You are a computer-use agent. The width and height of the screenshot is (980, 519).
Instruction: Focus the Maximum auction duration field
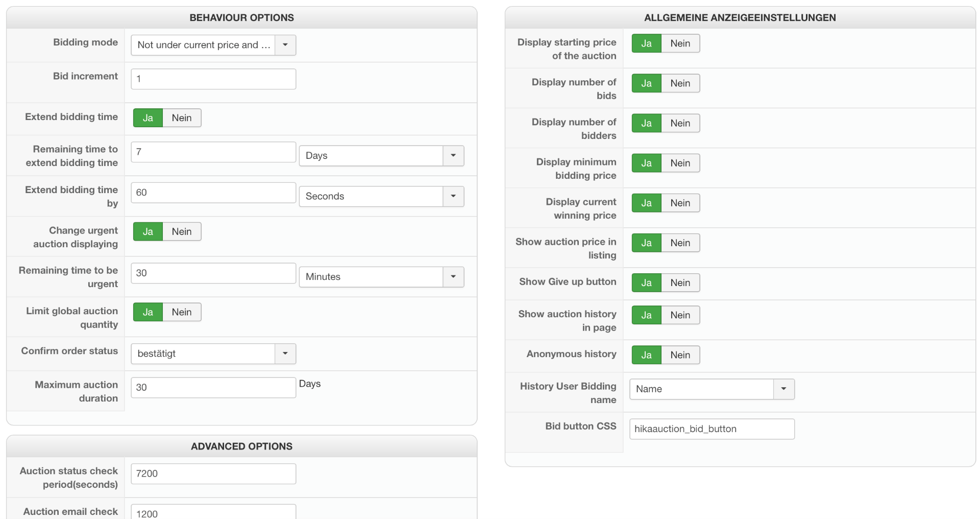pyautogui.click(x=213, y=388)
